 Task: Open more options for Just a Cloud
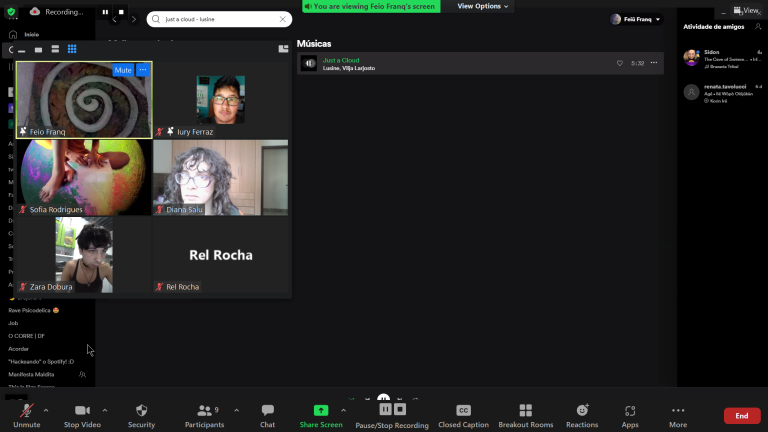654,63
